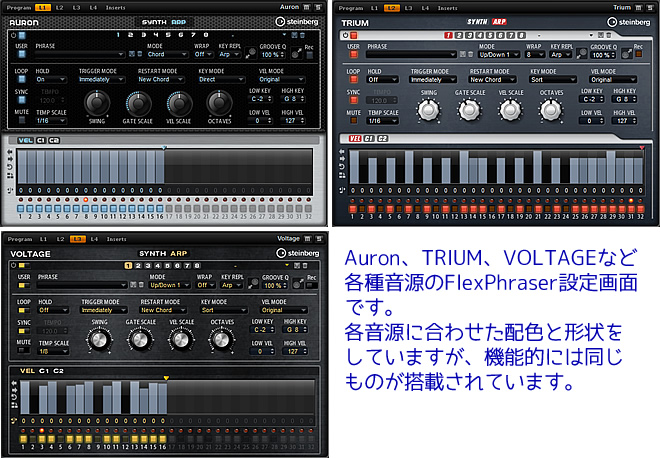Click duplicate phrase icon in Auron editor

point(10,175)
